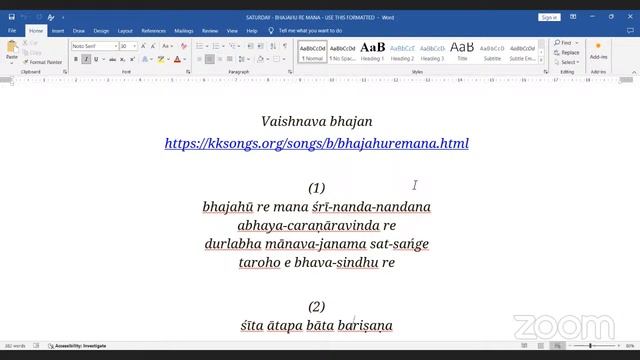Pick the yellow text highlight color
Screen dimensions: 640x360
coord(161,60)
